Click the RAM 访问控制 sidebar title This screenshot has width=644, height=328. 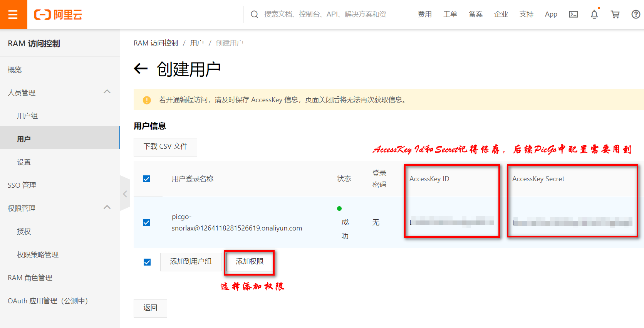[34, 44]
